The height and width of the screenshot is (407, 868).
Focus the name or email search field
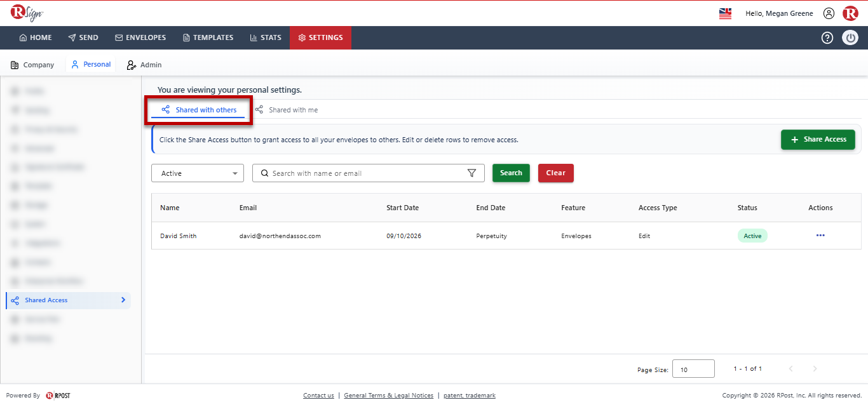pos(362,173)
